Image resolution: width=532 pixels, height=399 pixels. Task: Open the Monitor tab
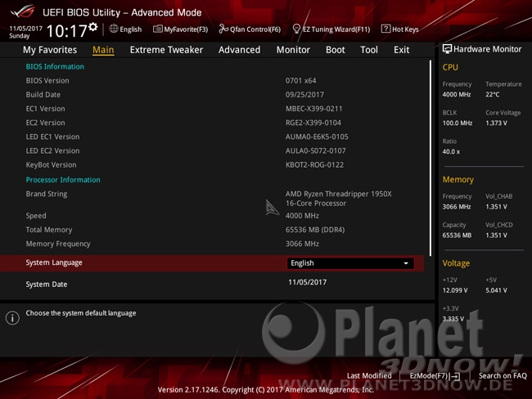click(293, 50)
